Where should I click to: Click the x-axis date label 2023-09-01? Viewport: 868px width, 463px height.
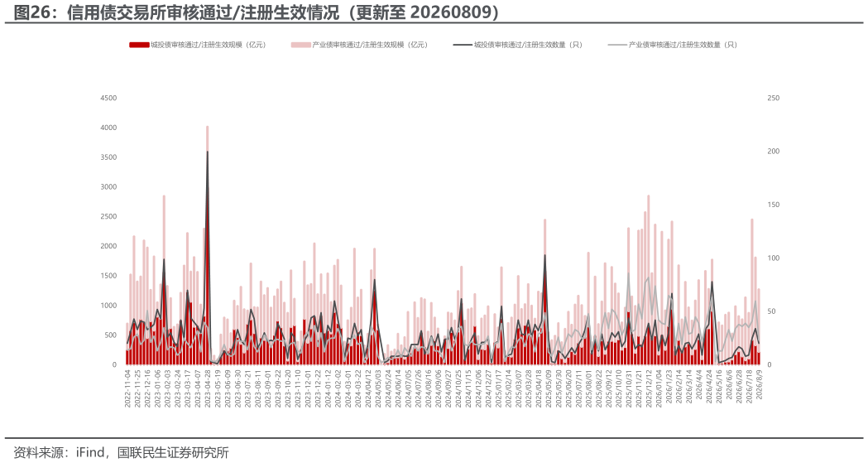click(268, 388)
